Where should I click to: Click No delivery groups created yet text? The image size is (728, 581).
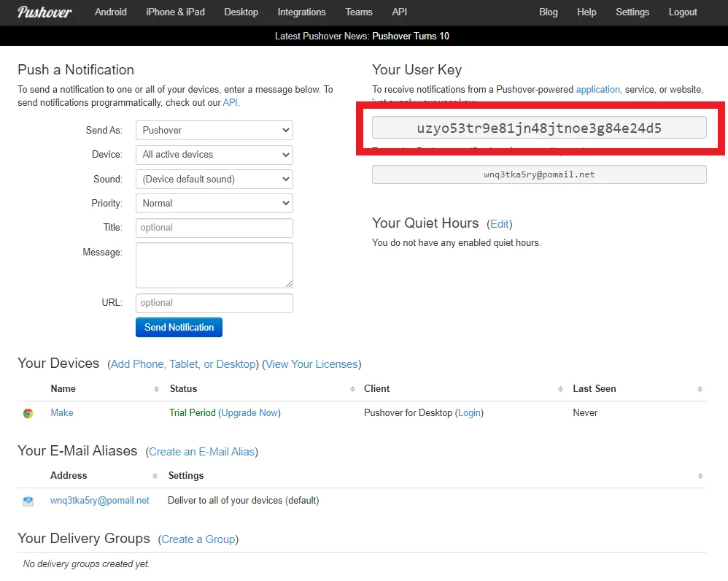click(86, 563)
